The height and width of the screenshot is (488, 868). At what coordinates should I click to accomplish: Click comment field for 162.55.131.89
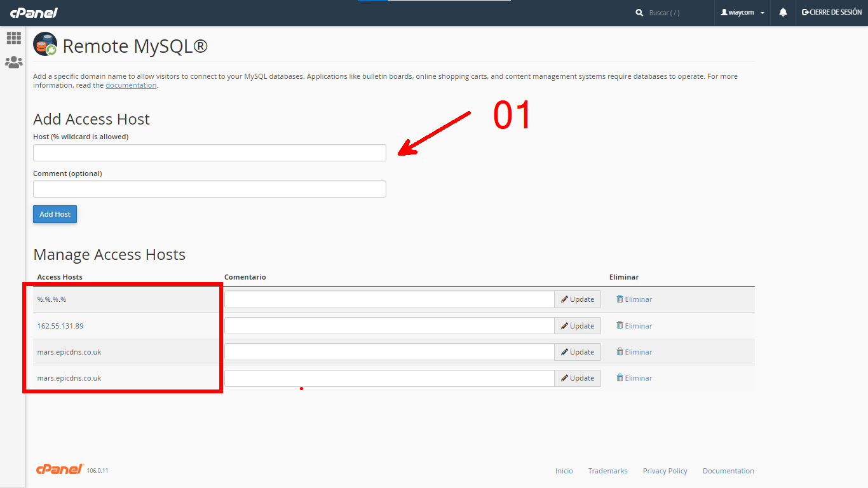click(390, 326)
